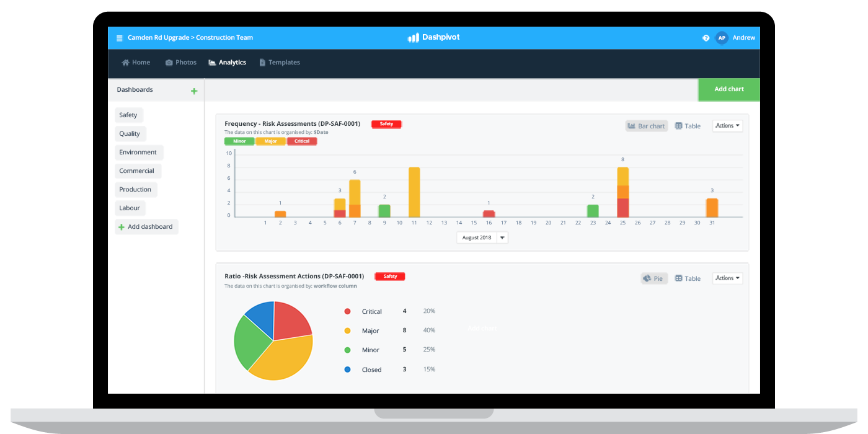Click the green plus next to Dashboards

pos(194,90)
